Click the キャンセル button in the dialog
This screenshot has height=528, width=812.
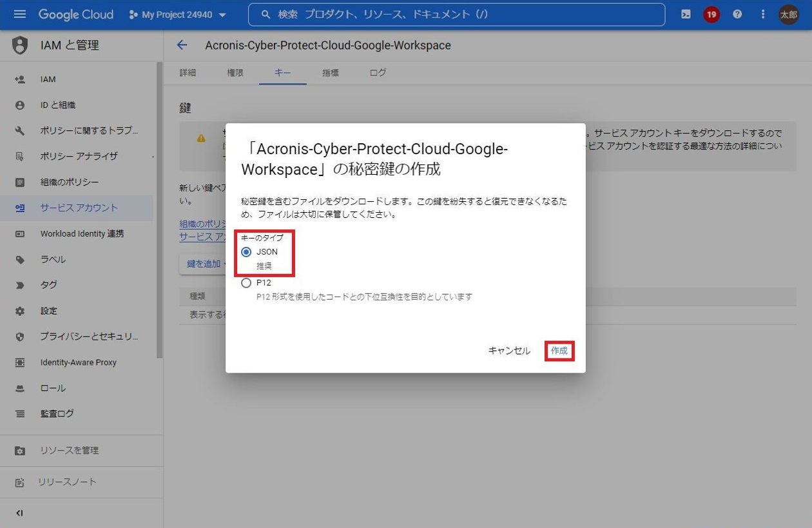click(509, 351)
